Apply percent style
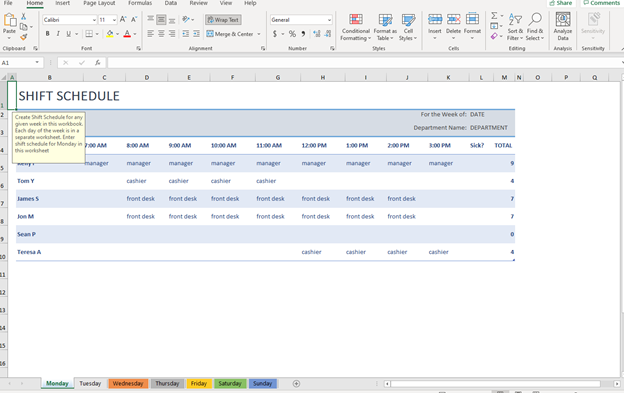Screen dimensions: 624x394 pos(292,34)
